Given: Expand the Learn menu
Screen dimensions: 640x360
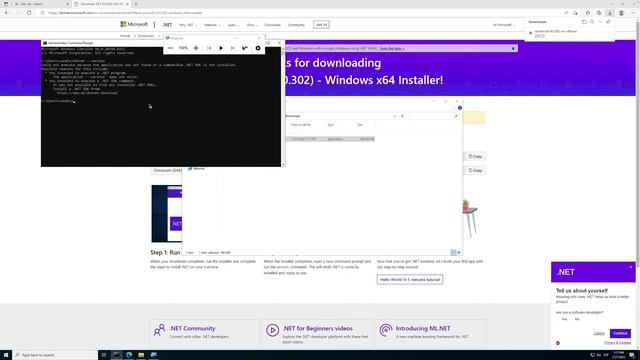Looking at the screenshot, I should tap(233, 25).
